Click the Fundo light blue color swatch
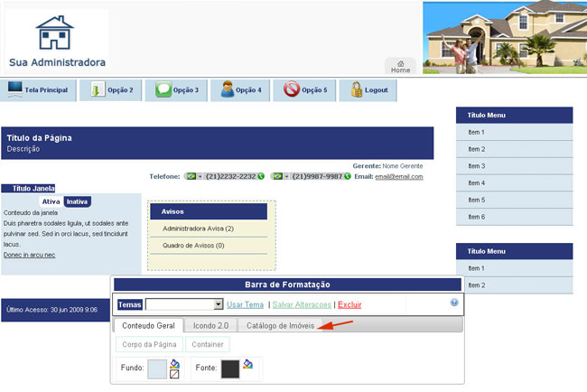 [x=156, y=369]
